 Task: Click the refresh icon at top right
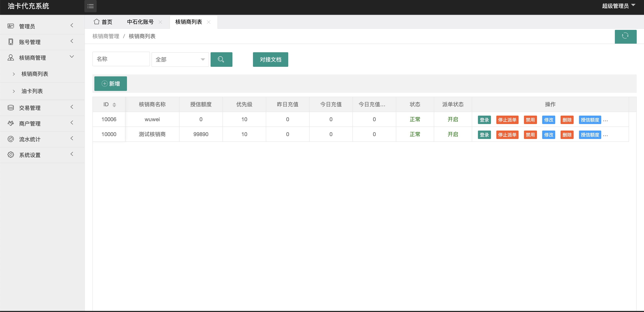click(626, 36)
